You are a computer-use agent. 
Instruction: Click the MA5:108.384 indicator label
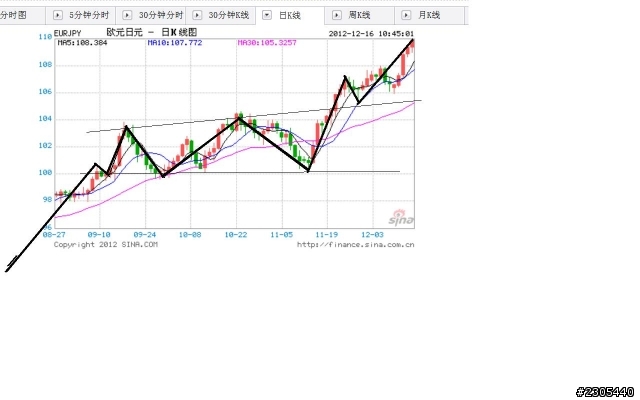pos(82,42)
